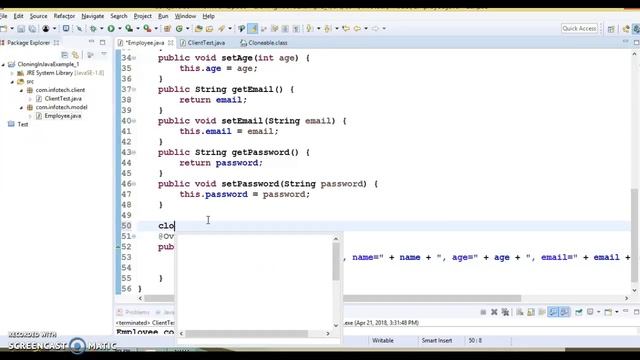Toggle Show Console When Standard Out Changes
Viewport: 640px width, 360px height.
(553, 312)
